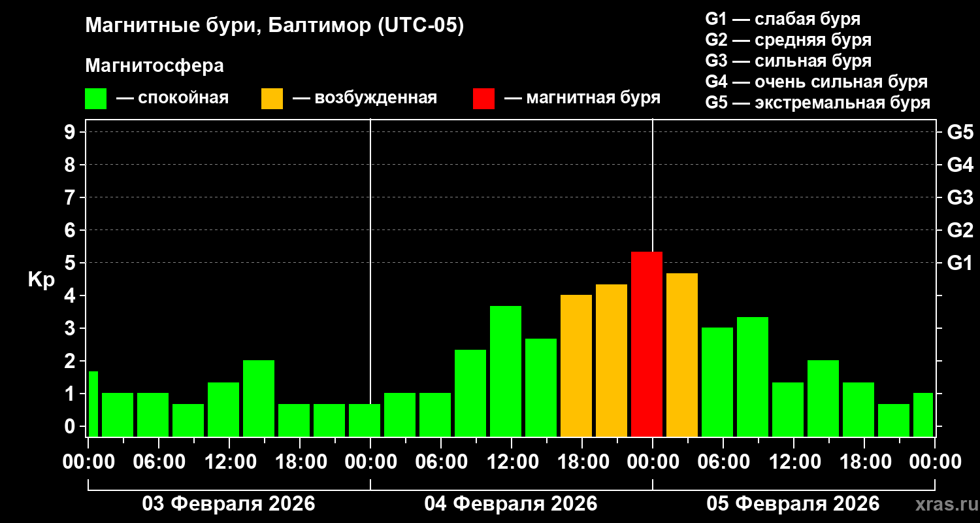The height and width of the screenshot is (523, 980).
Task: Click the 'Kp' axis label
Action: (41, 280)
